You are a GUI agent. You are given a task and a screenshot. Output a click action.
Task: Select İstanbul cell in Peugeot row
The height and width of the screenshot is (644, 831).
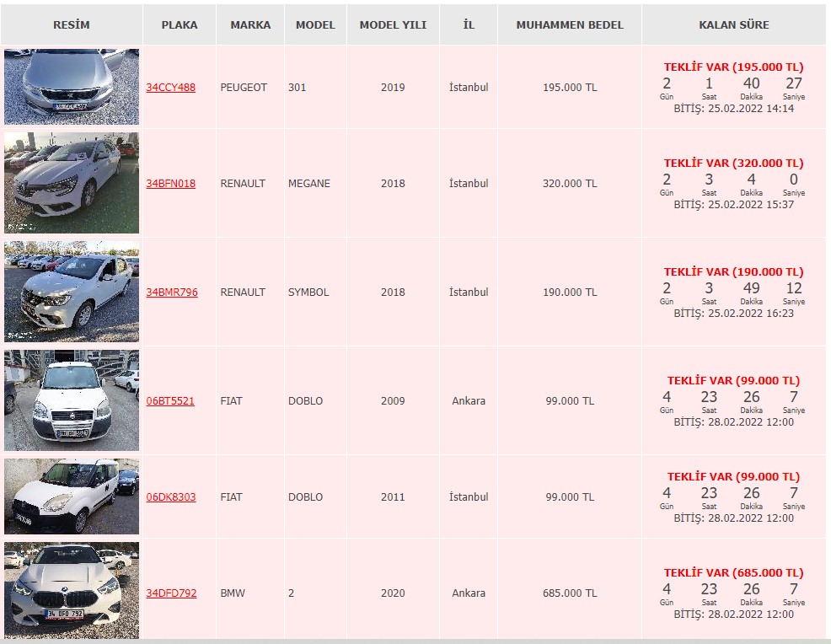469,88
